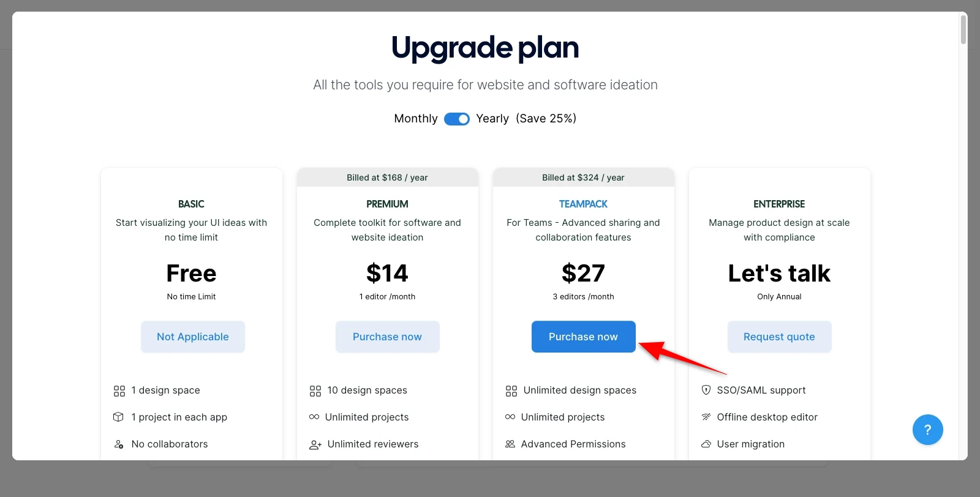Viewport: 980px width, 497px height.
Task: Click Purchase now for the Premium plan
Action: [388, 337]
